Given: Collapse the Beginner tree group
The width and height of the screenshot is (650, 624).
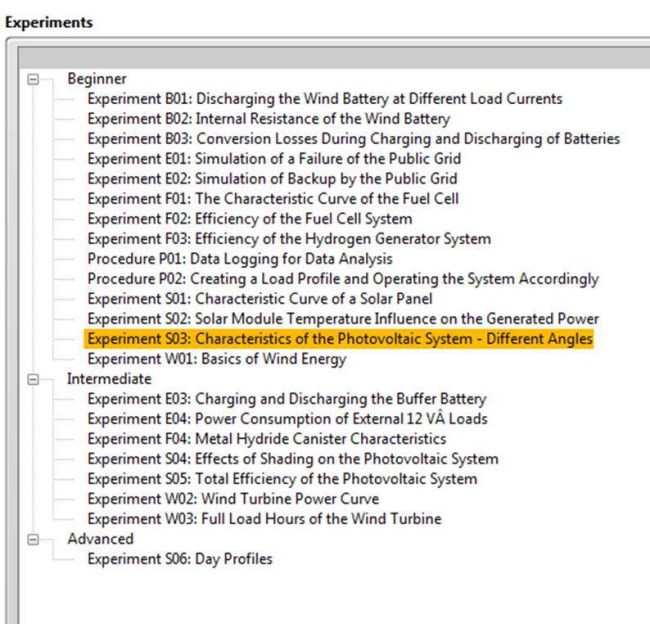Looking at the screenshot, I should pyautogui.click(x=33, y=79).
